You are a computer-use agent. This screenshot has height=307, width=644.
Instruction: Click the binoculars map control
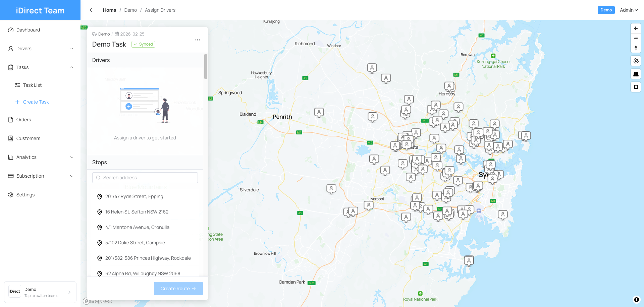[x=636, y=74]
